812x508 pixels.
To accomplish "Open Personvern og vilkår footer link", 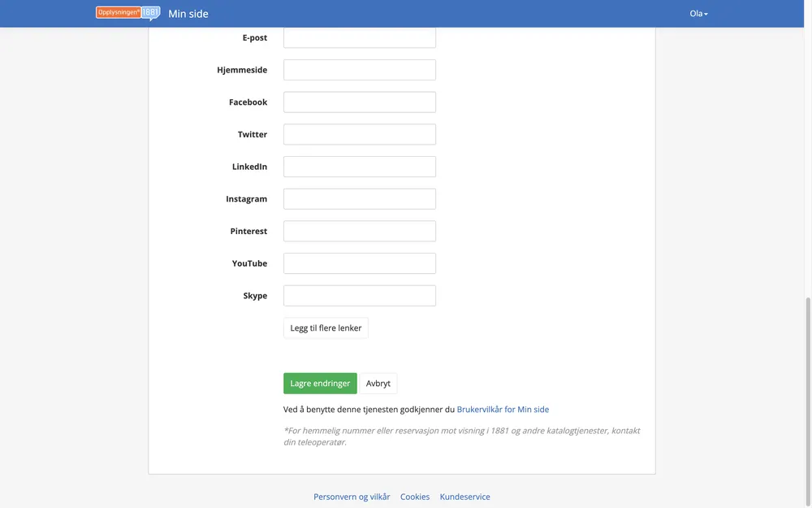I will 352,497.
